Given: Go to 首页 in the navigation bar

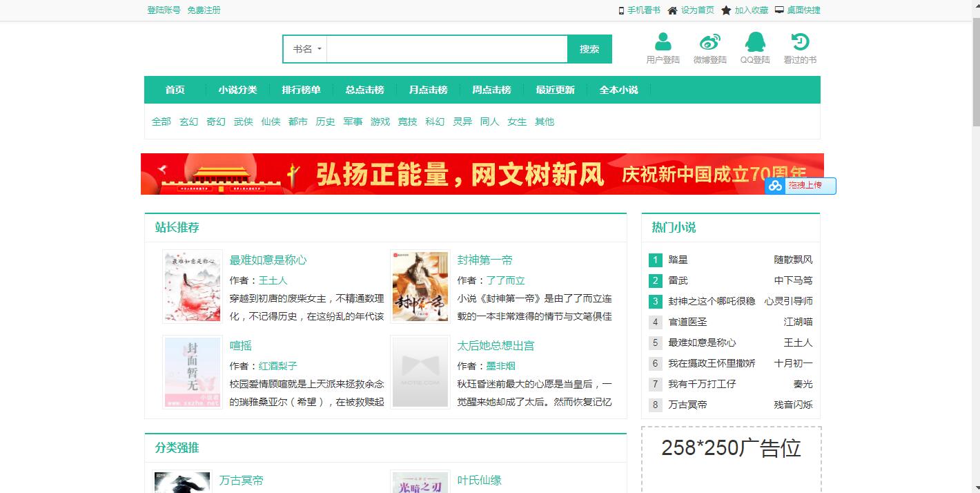Looking at the screenshot, I should (175, 90).
